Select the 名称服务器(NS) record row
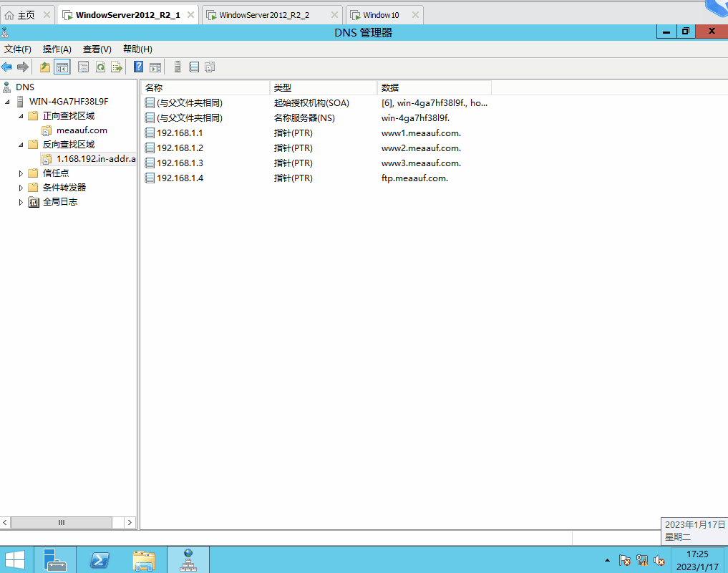 (316, 118)
